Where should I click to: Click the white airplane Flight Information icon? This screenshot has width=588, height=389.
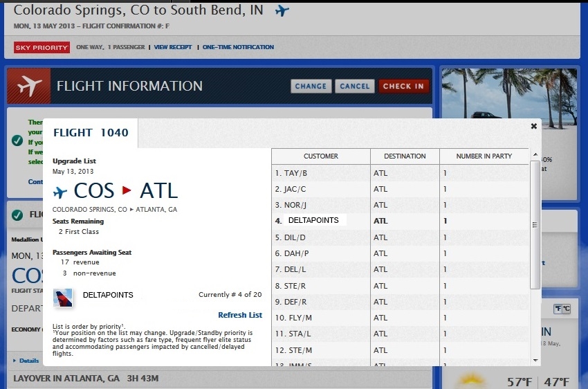click(x=29, y=86)
